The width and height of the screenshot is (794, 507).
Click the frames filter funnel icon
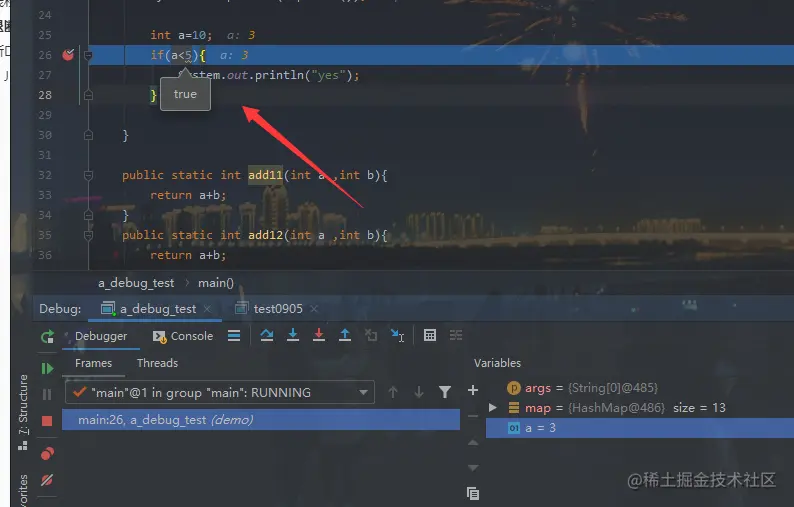pyautogui.click(x=445, y=392)
